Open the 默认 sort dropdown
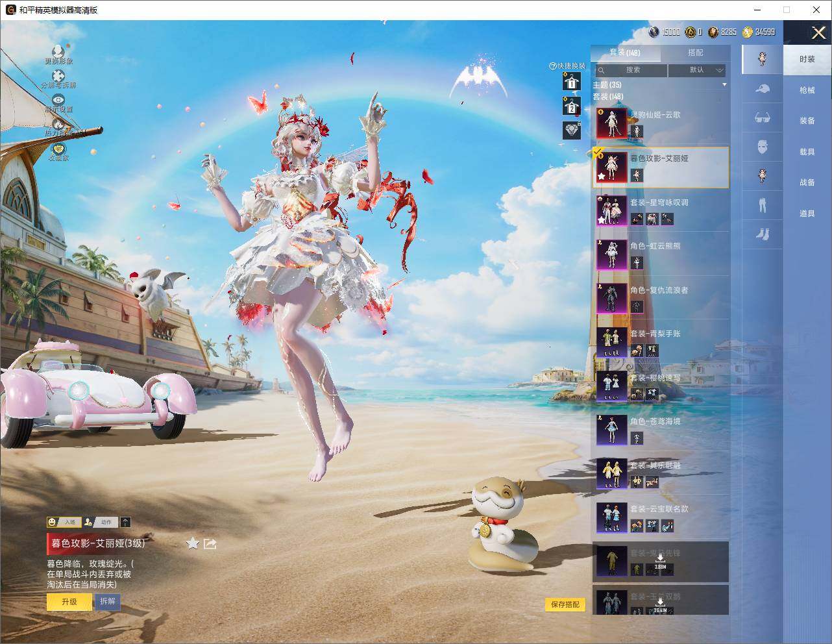 coord(697,70)
